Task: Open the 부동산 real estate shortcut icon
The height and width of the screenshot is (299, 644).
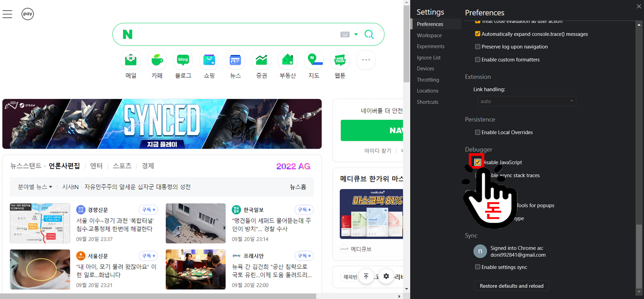Action: pyautogui.click(x=288, y=60)
